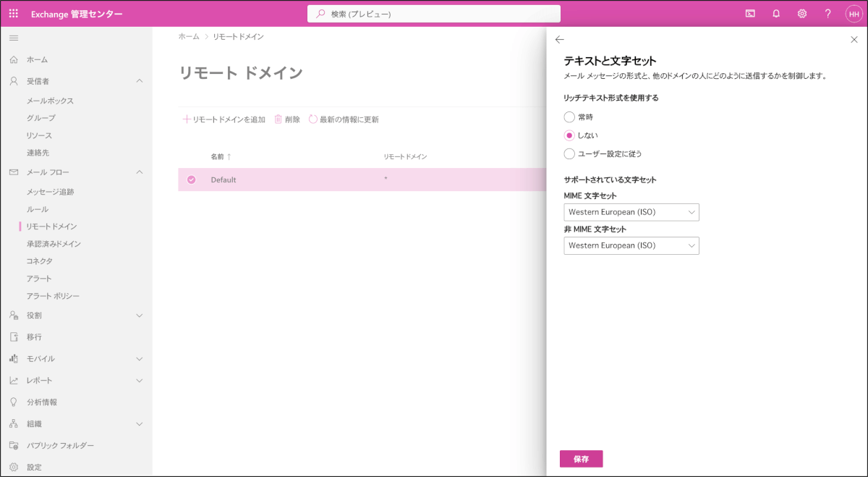Open コネクタ in the sidebar
This screenshot has width=868, height=477.
coord(39,261)
